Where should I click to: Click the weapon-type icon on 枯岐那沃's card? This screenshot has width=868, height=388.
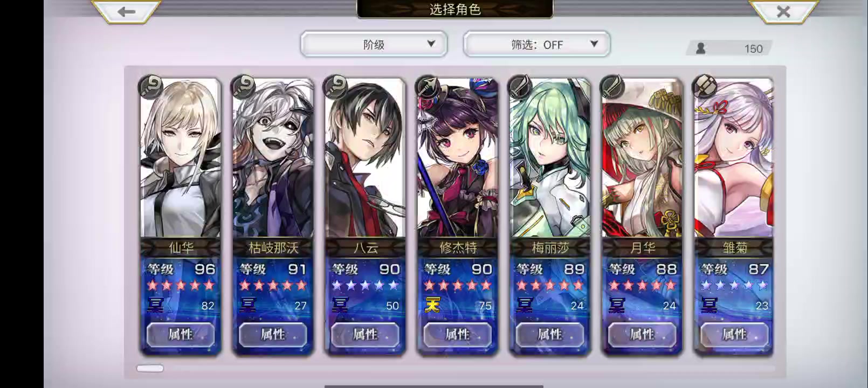pos(243,86)
